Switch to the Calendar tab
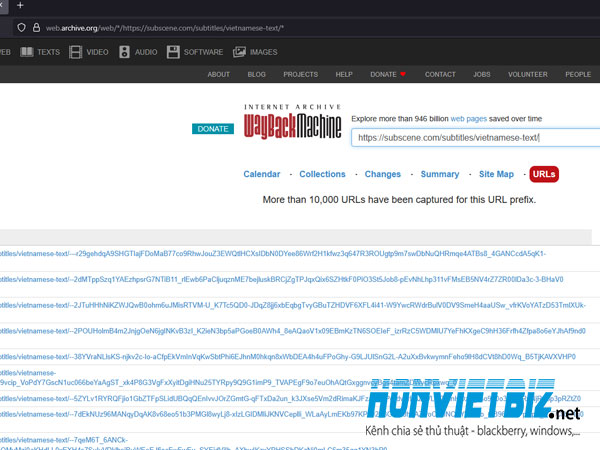This screenshot has height=450, width=600. [x=262, y=174]
